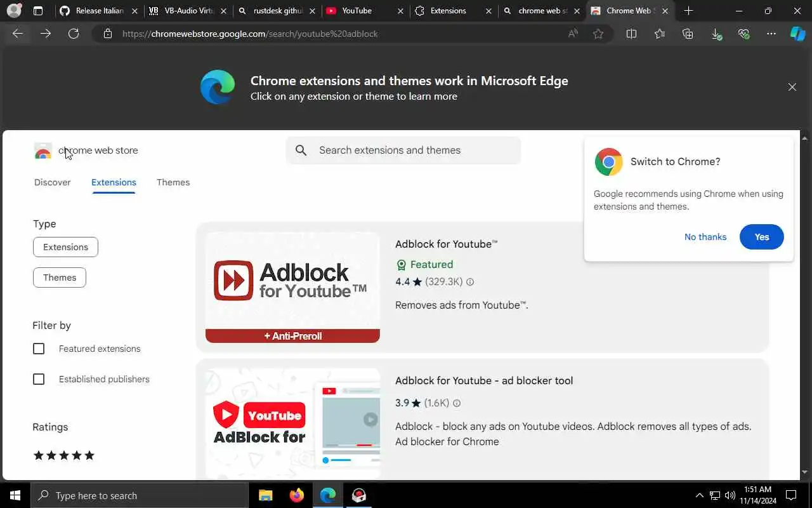The image size is (812, 508).
Task: Refresh the current page
Action: pyautogui.click(x=74, y=34)
